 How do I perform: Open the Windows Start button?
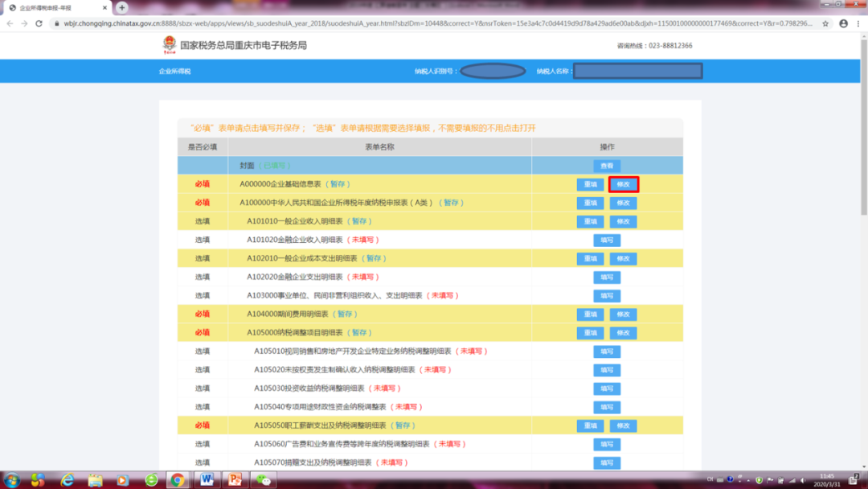[x=11, y=480]
